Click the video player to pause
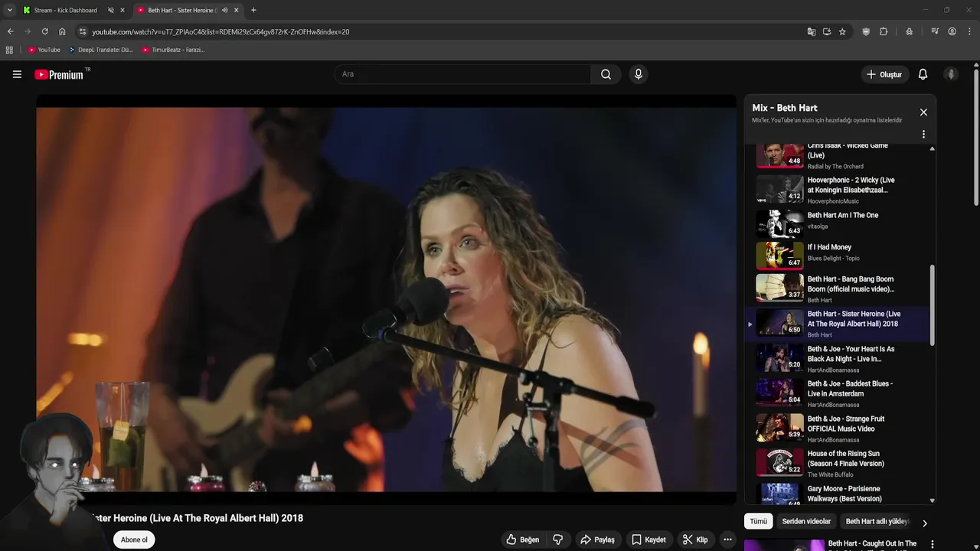The height and width of the screenshot is (551, 980). pyautogui.click(x=386, y=299)
